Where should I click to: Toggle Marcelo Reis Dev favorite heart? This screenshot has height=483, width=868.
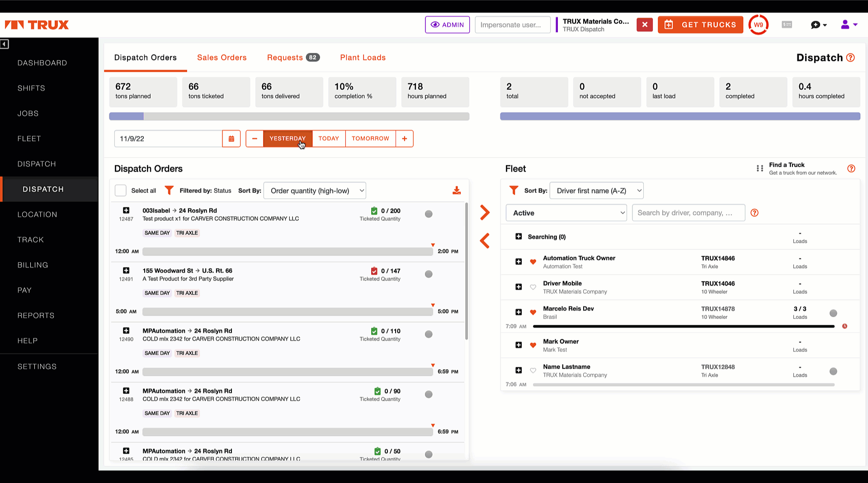coord(533,312)
